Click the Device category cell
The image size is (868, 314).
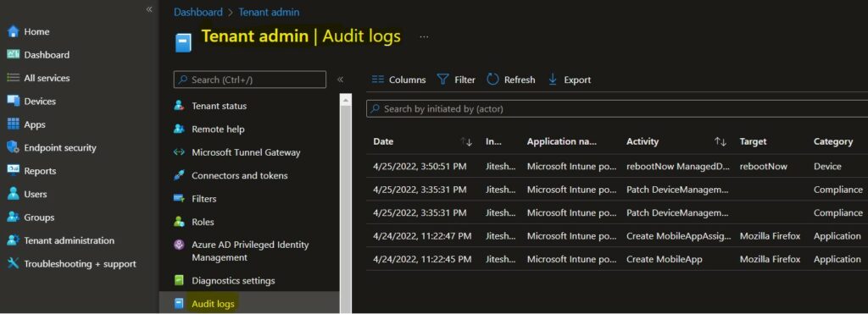(x=827, y=166)
